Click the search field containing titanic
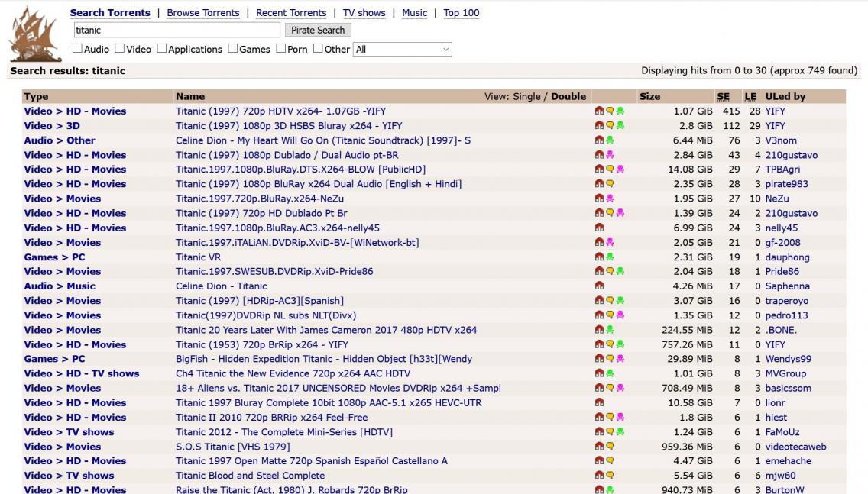Image resolution: width=868 pixels, height=494 pixels. pos(177,30)
